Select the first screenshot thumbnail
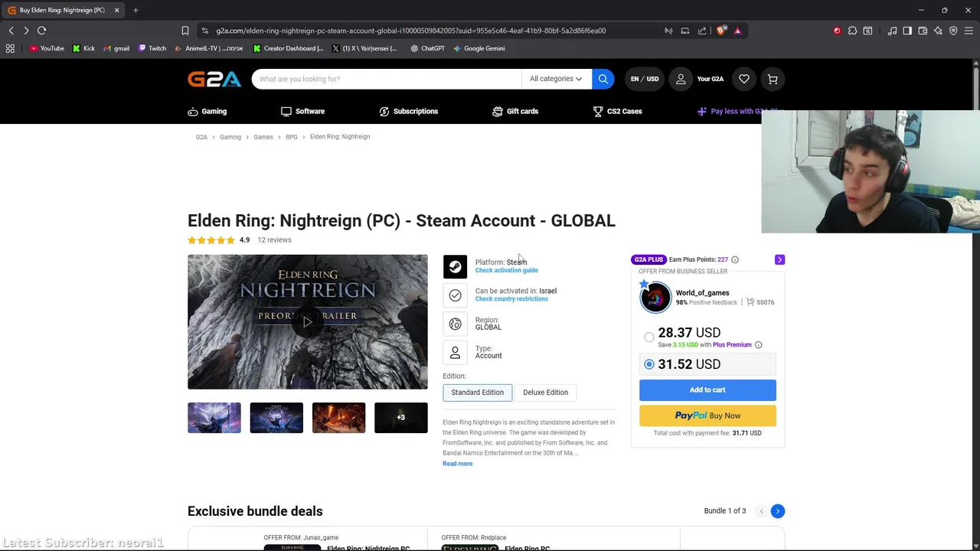This screenshot has height=551, width=980. (214, 418)
